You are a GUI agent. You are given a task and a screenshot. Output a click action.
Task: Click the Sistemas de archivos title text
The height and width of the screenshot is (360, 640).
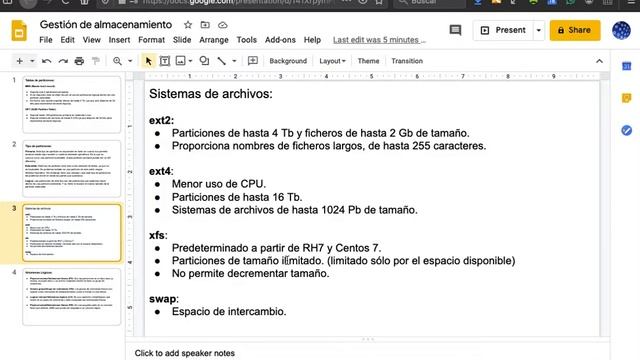click(x=211, y=94)
